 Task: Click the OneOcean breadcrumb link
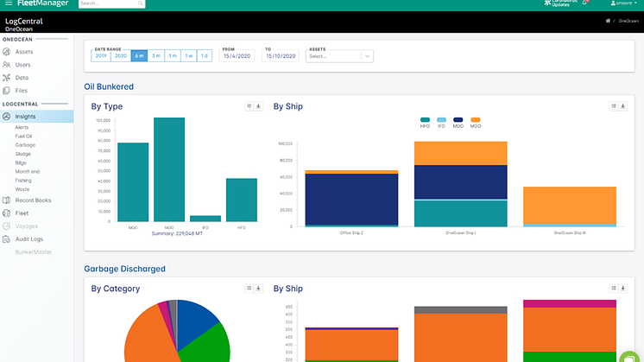(628, 21)
